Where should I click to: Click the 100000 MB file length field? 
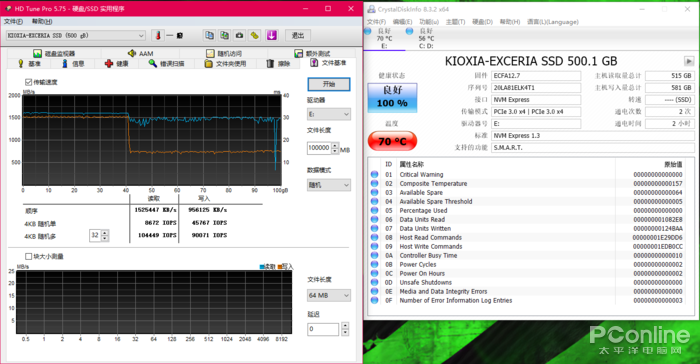click(319, 148)
